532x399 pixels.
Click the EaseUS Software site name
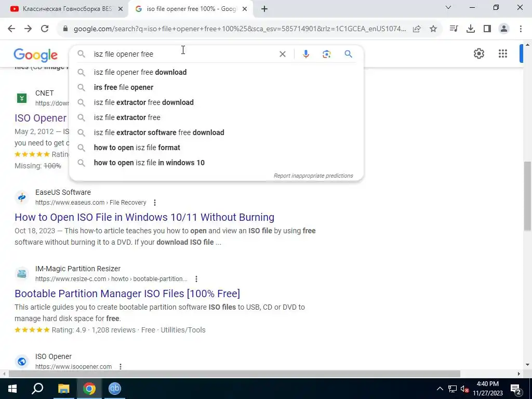(x=63, y=192)
